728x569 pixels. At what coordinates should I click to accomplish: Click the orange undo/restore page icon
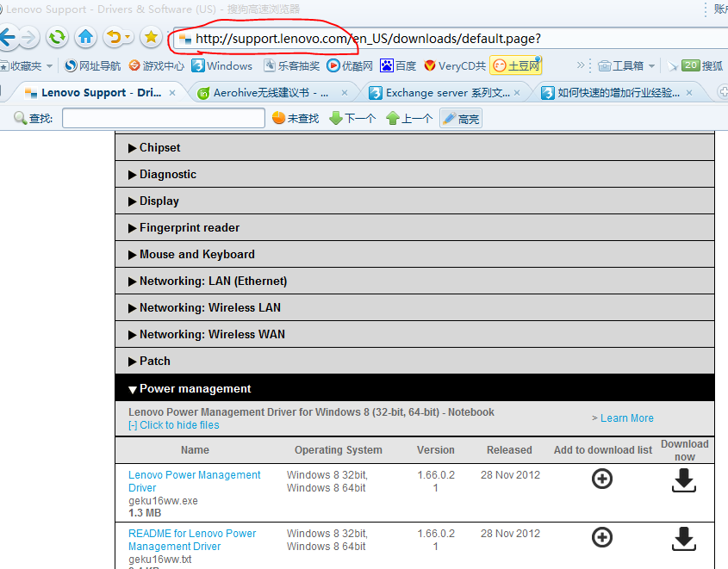click(x=115, y=37)
